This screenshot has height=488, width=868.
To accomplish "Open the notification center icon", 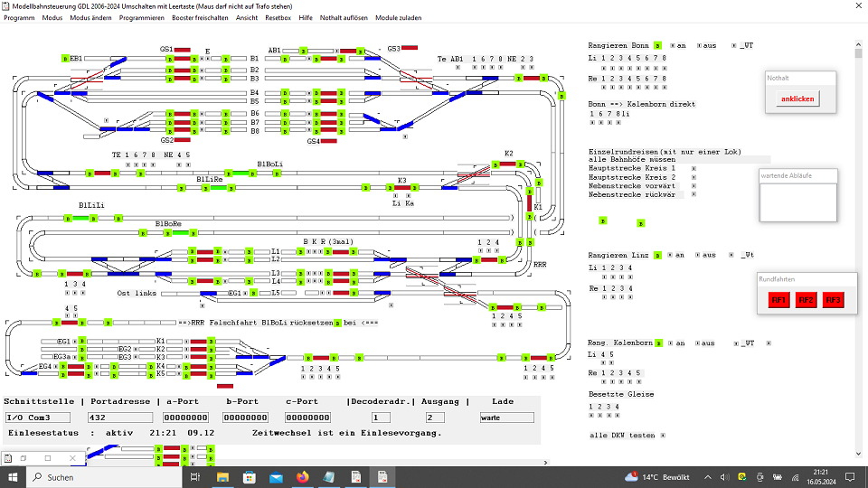I will tap(850, 477).
